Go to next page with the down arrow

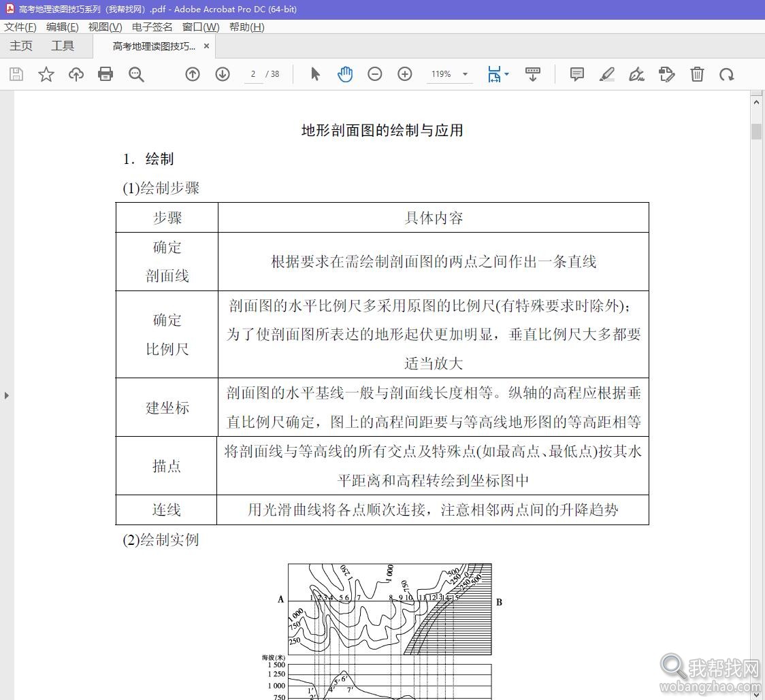223,74
